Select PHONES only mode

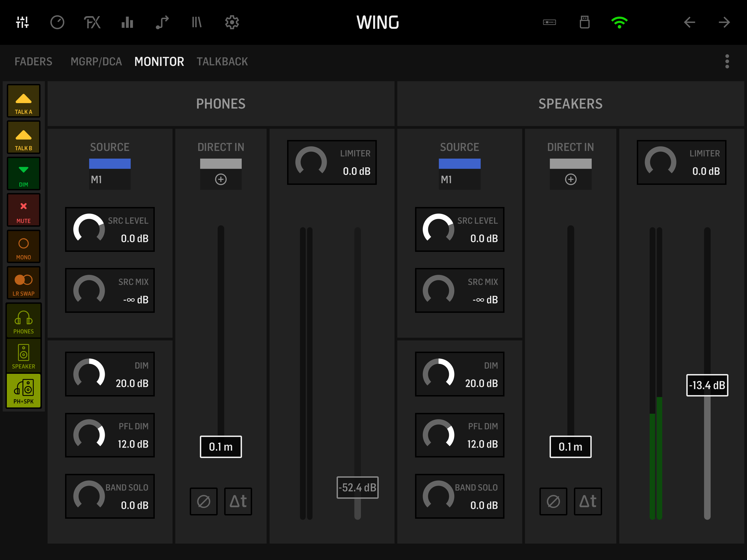pyautogui.click(x=24, y=321)
